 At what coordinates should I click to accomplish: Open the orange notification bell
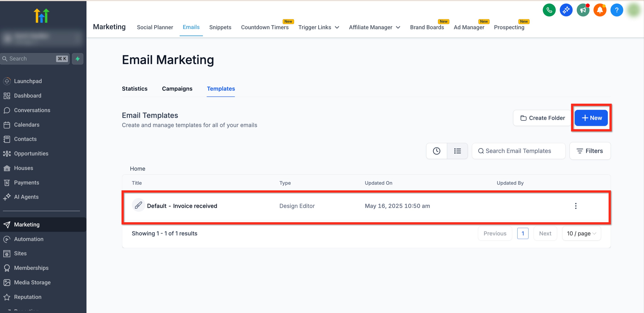click(x=600, y=10)
